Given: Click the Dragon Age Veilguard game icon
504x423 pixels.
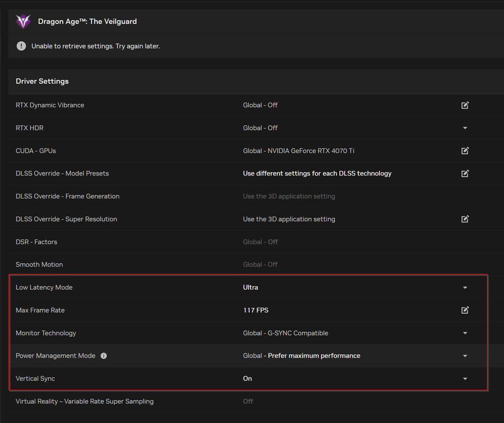Looking at the screenshot, I should tap(23, 22).
